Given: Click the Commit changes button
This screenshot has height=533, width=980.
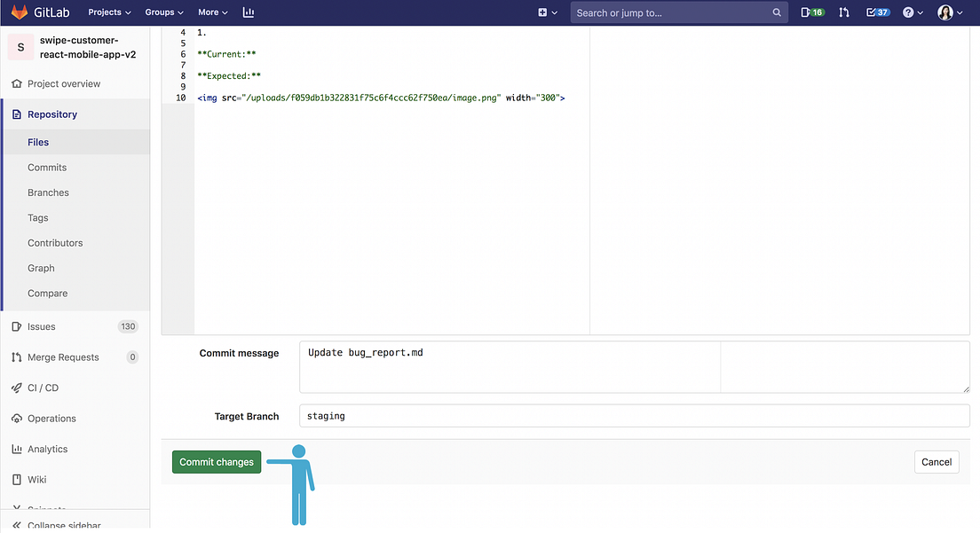Looking at the screenshot, I should [x=217, y=462].
